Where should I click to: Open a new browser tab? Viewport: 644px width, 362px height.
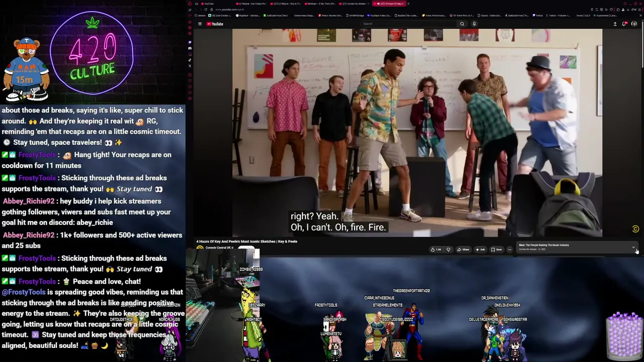pyautogui.click(x=408, y=4)
